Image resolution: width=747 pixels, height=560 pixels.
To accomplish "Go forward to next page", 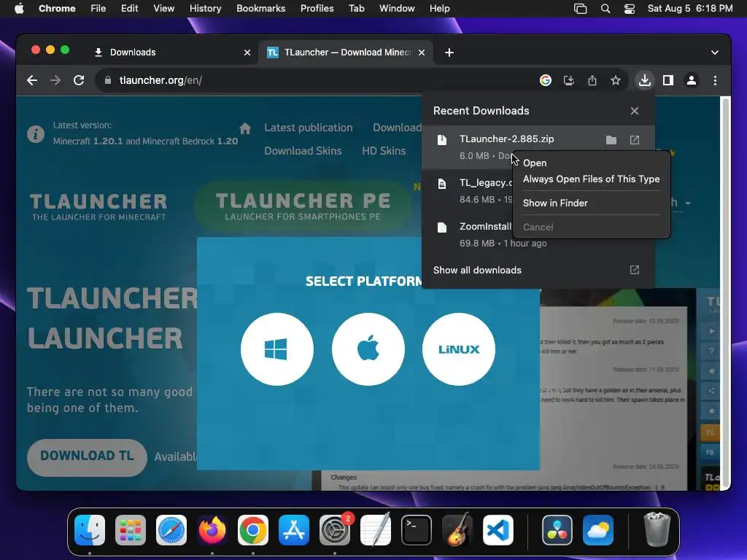I will [x=55, y=80].
